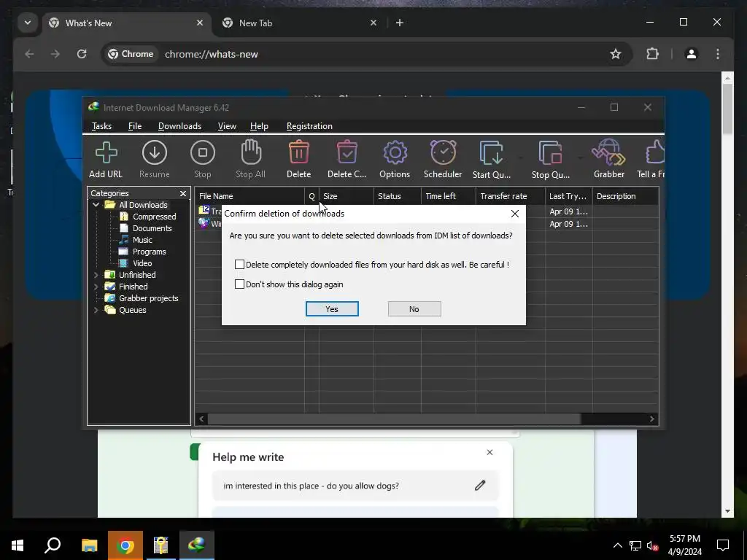
Task: Collapse the All Downloads tree node
Action: point(96,205)
